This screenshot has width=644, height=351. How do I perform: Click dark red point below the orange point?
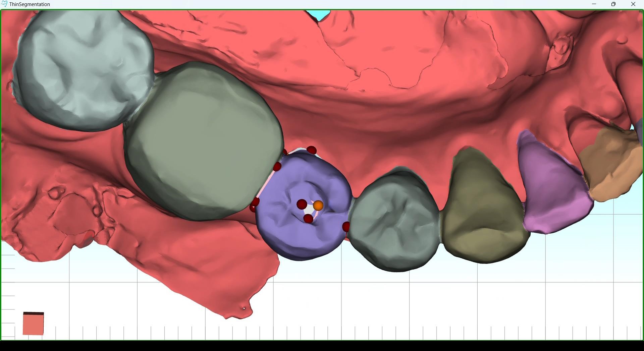coord(308,219)
